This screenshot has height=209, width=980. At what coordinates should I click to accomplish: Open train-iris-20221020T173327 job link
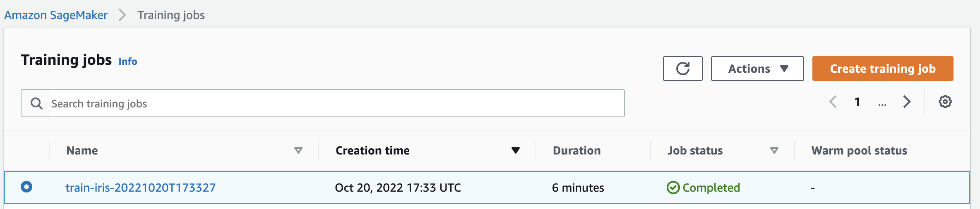(x=140, y=188)
